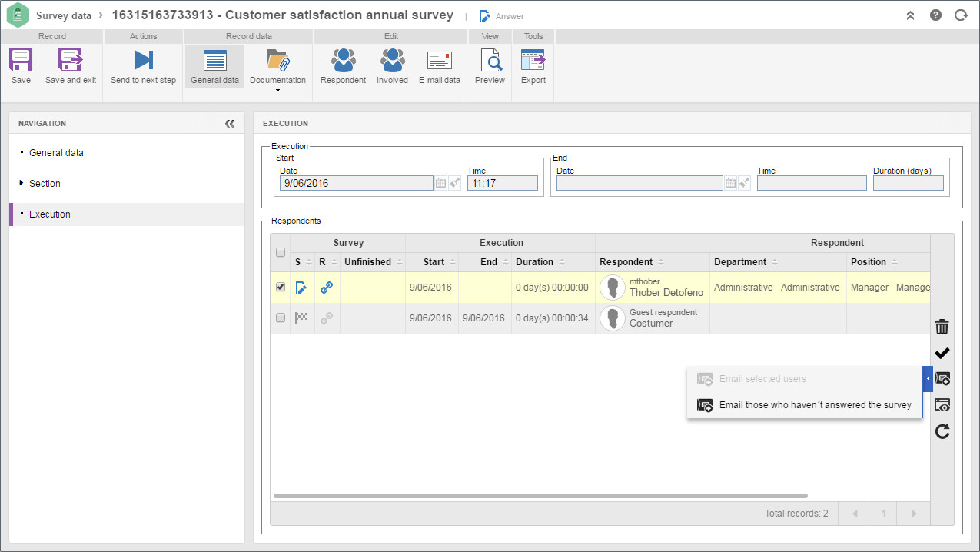Click the horizontal scrollbar of respondents table
The height and width of the screenshot is (552, 980).
(x=540, y=496)
